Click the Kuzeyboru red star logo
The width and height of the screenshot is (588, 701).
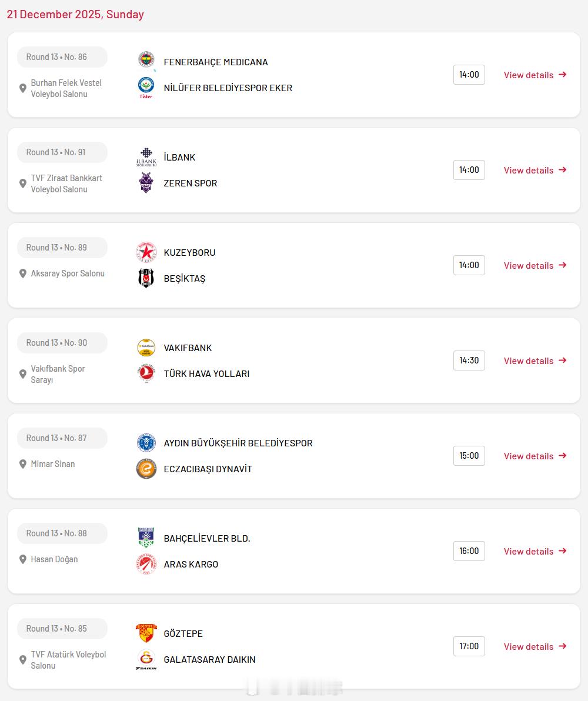point(146,252)
